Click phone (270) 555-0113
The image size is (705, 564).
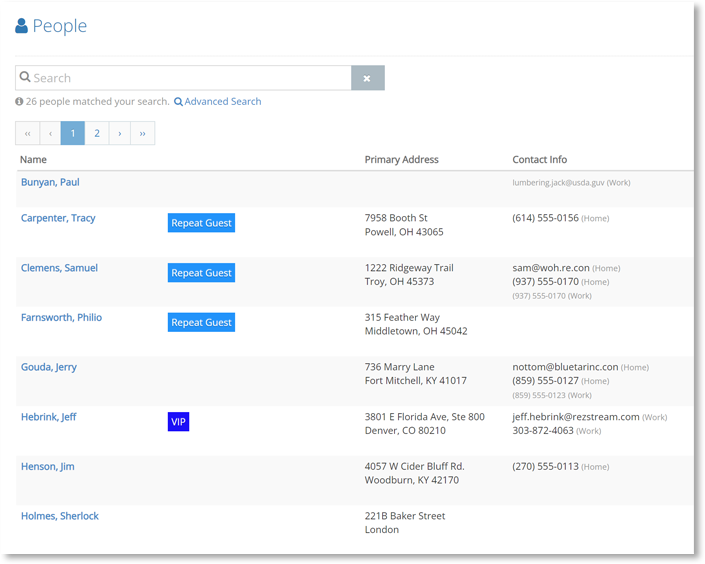coord(545,466)
